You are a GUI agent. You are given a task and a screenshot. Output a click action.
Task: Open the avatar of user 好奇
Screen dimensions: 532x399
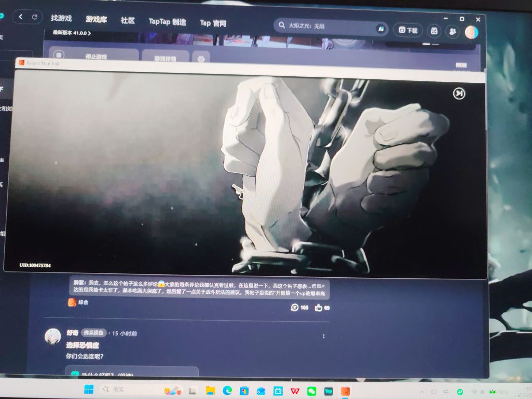click(53, 336)
